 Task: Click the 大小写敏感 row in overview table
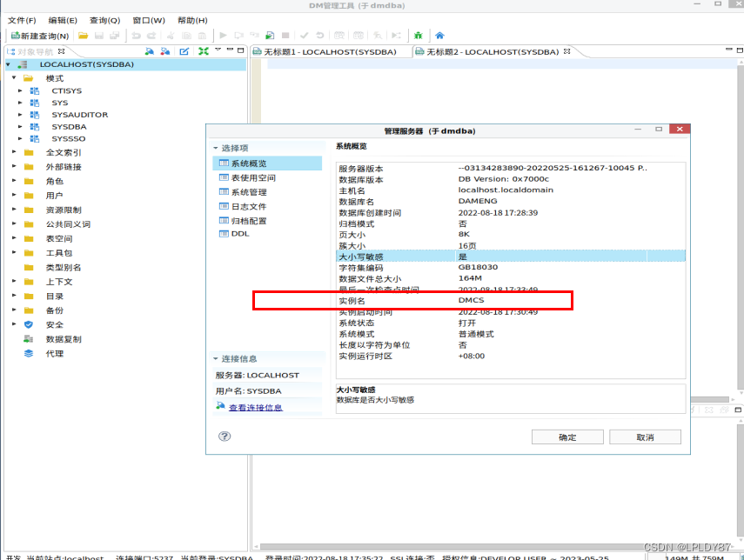click(x=511, y=257)
